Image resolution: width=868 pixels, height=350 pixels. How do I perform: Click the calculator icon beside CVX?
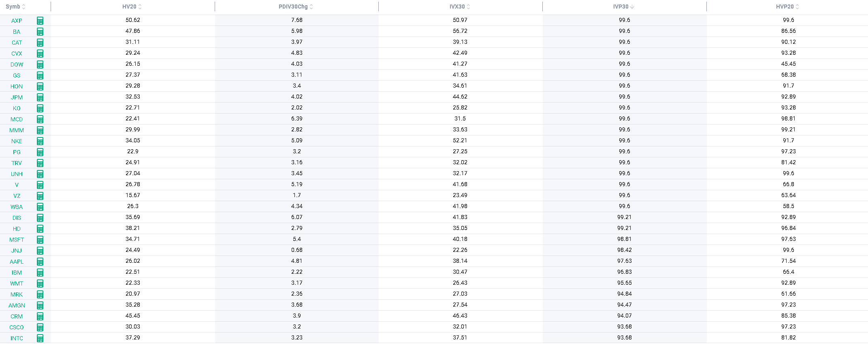pos(40,54)
